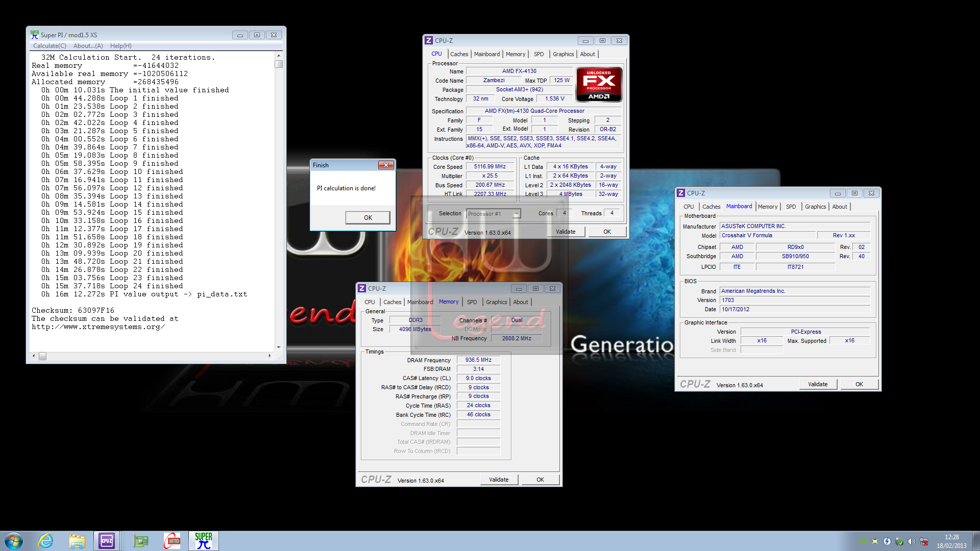Click the green chip taskbar icon

point(140,541)
